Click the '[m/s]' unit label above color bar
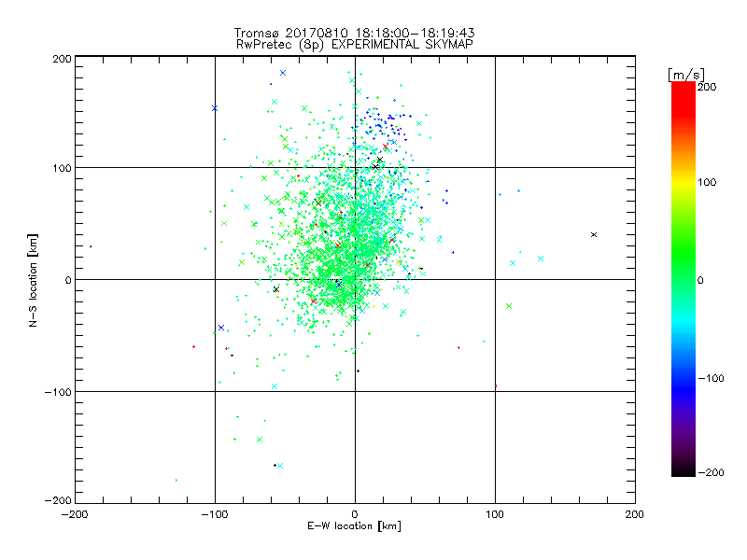Viewport: 747px width, 560px height. pyautogui.click(x=686, y=75)
